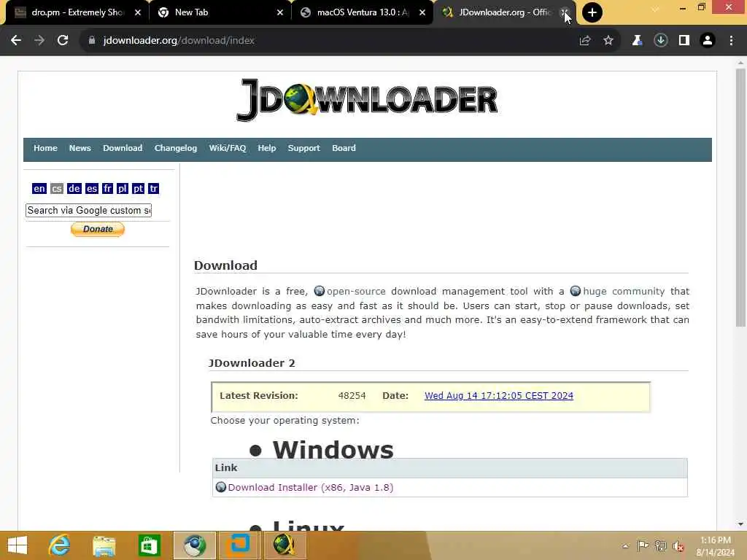Viewport: 747px width, 560px height.
Task: Open JDownloader from the taskbar
Action: [284, 545]
